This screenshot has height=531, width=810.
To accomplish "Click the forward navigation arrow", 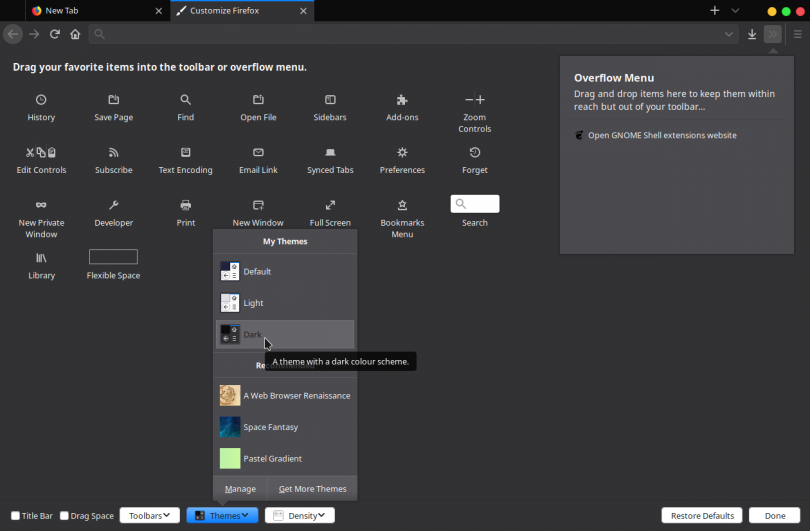I will point(34,34).
